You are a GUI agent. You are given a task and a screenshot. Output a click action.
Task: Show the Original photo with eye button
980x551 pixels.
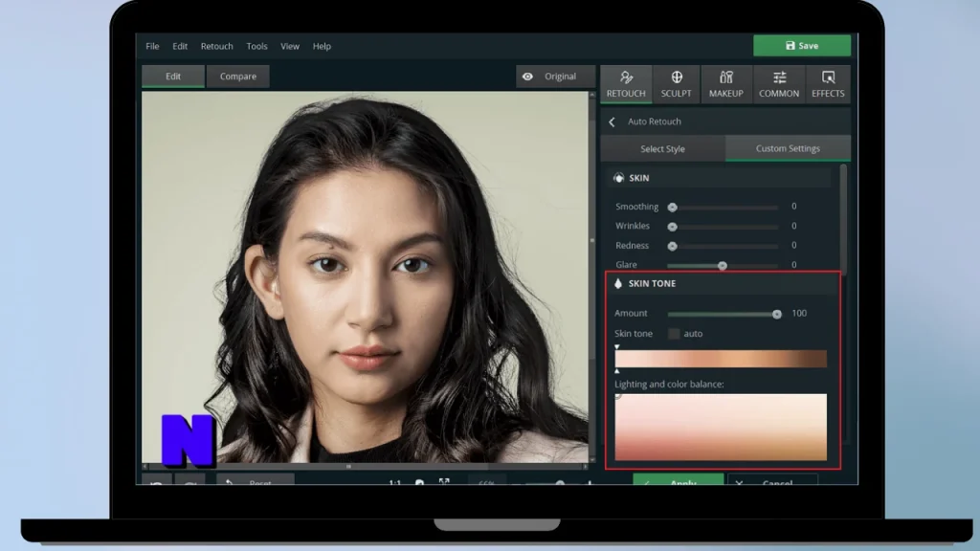tap(554, 77)
